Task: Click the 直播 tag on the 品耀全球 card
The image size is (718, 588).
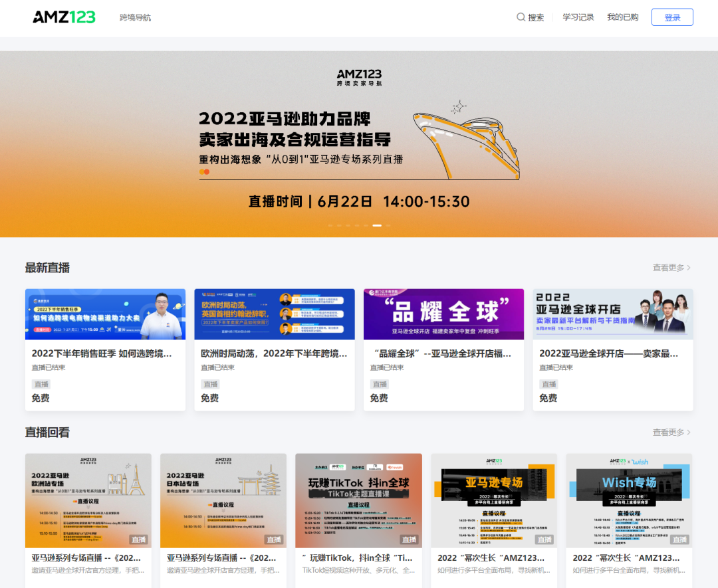Action: click(x=379, y=384)
